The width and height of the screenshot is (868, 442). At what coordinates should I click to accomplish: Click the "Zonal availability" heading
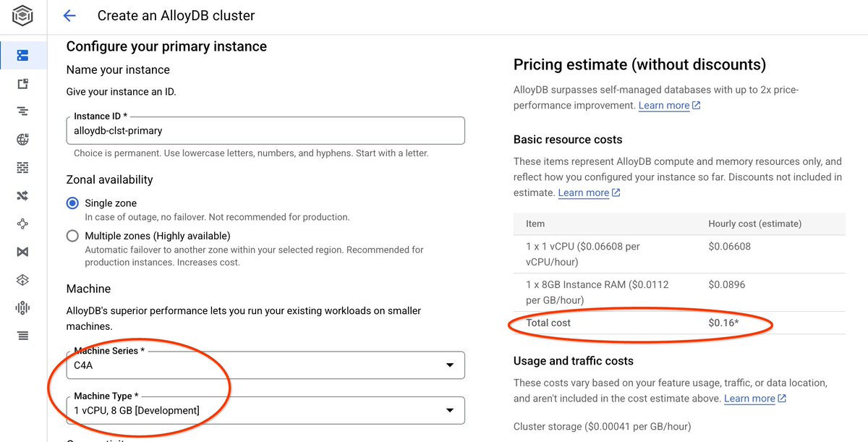click(109, 179)
